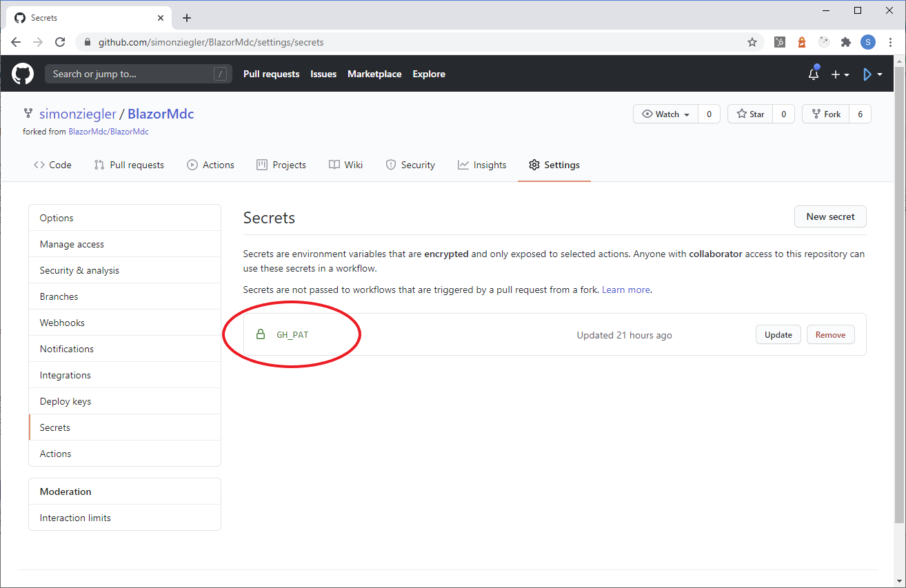Screen dimensions: 906x588
Task: Open Notifications in the settings sidebar
Action: click(x=125, y=349)
